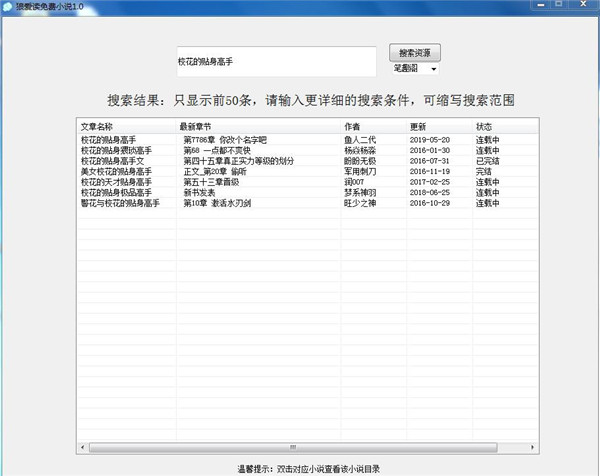The width and height of the screenshot is (600, 476).
Task: Click author 军用刺刀
Action: point(360,171)
